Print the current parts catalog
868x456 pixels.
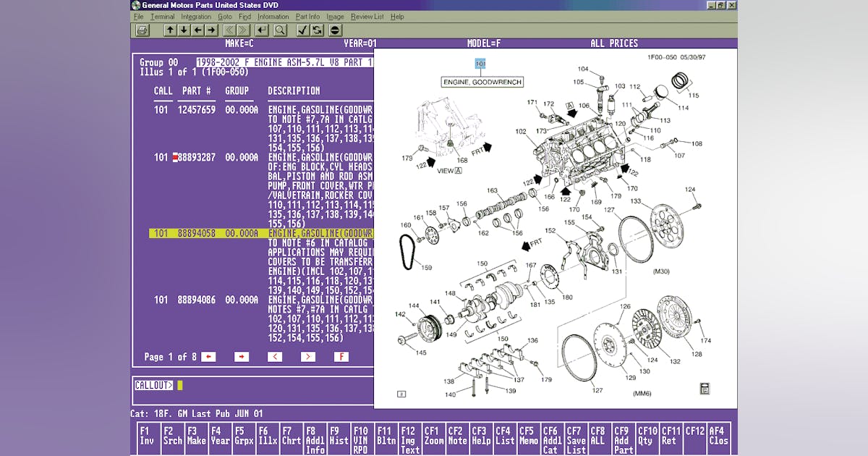(142, 30)
